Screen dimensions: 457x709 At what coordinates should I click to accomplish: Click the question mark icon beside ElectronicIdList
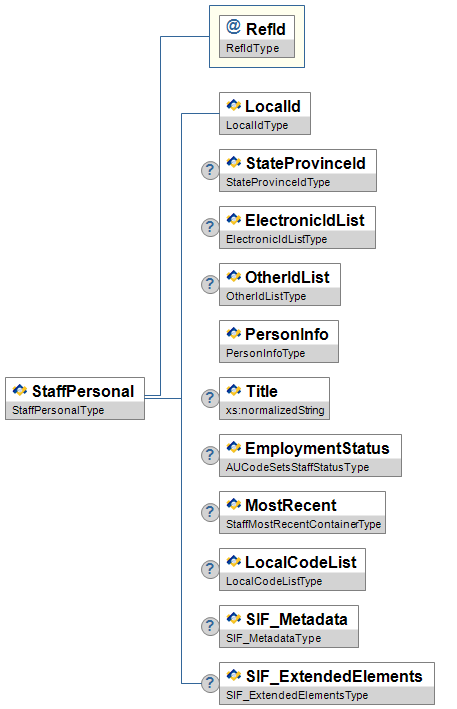point(210,227)
